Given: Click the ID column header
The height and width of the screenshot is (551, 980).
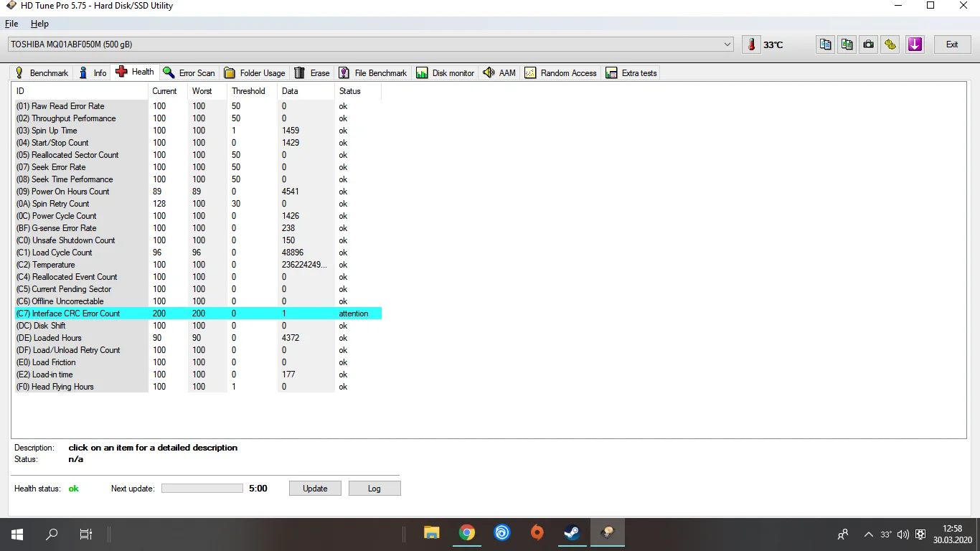Looking at the screenshot, I should point(81,91).
